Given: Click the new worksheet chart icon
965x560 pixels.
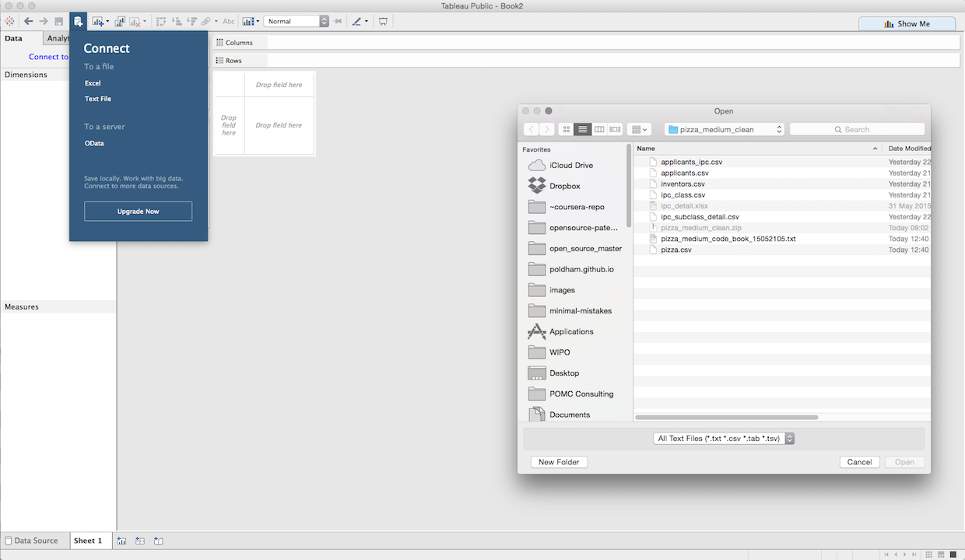Looking at the screenshot, I should [97, 22].
